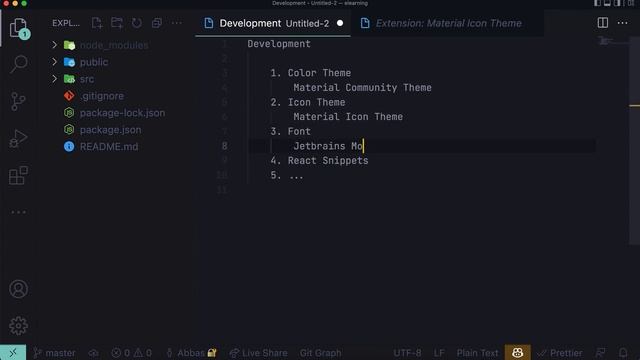Place cursor on "2. Icon Theme" line
This screenshot has height=360, width=640.
(308, 102)
